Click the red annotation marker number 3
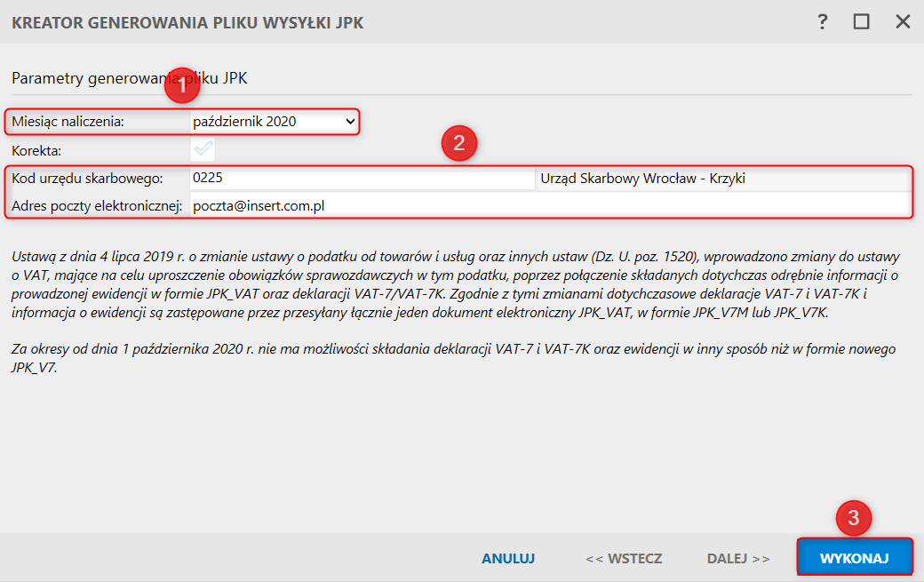Screen dimensions: 924x582 (x=853, y=519)
